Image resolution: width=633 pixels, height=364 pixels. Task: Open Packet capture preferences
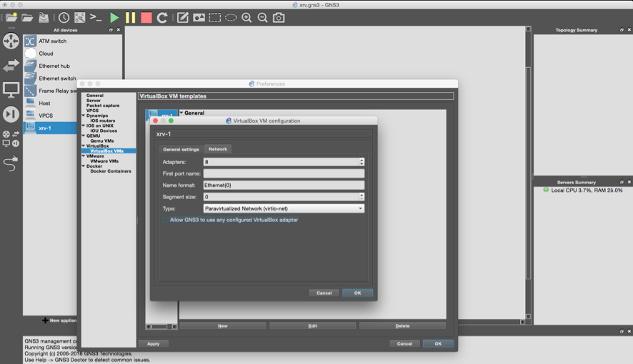point(103,106)
